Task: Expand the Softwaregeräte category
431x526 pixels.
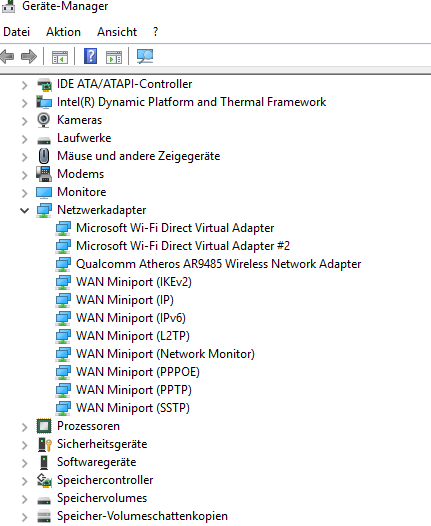Action: pos(24,463)
